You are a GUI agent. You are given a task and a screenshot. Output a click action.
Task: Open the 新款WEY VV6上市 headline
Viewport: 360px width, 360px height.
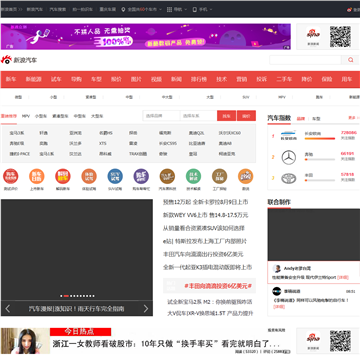pyautogui.click(x=205, y=215)
